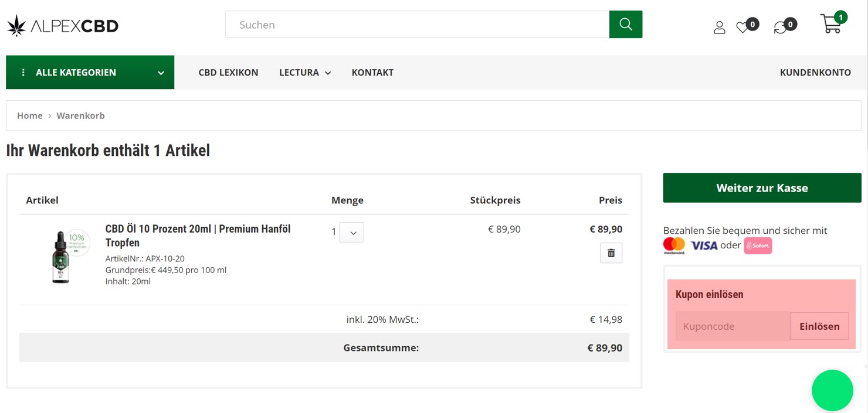Viewport: 868px width, 413px height.
Task: Click the Warenkorb breadcrumb
Action: [x=81, y=115]
